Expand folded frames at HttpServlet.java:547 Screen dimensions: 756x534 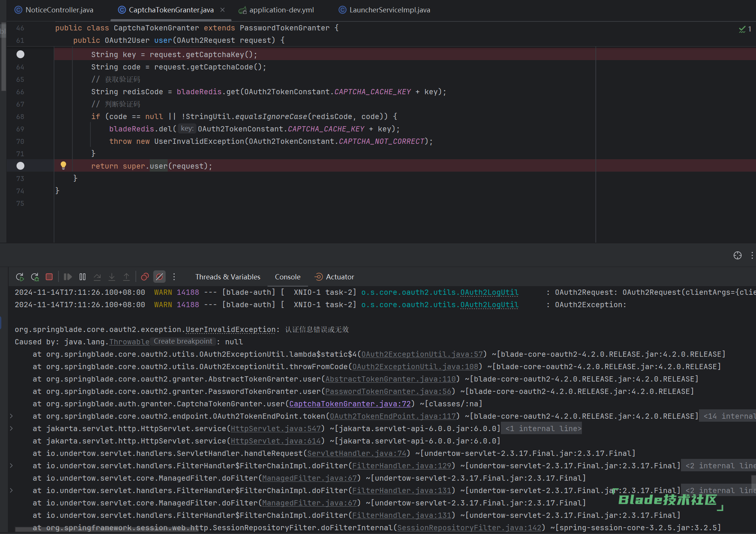coord(11,428)
